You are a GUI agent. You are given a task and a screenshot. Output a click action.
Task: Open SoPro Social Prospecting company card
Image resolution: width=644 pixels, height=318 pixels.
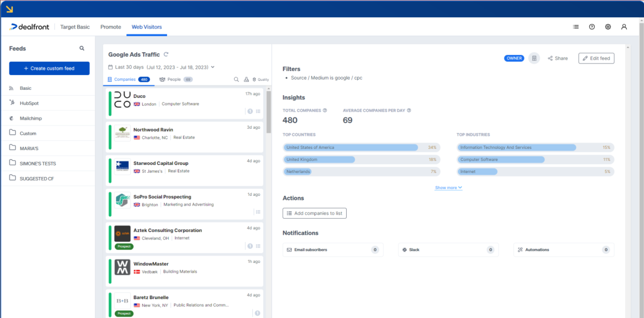[x=184, y=204]
